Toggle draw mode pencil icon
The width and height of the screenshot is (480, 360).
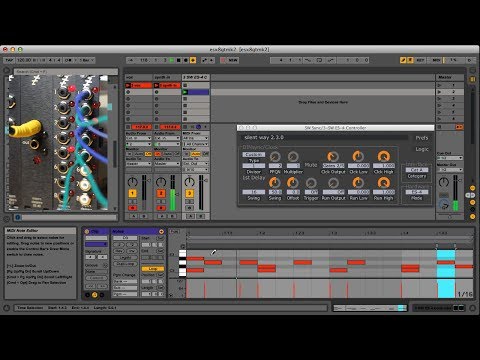pyautogui.click(x=403, y=60)
